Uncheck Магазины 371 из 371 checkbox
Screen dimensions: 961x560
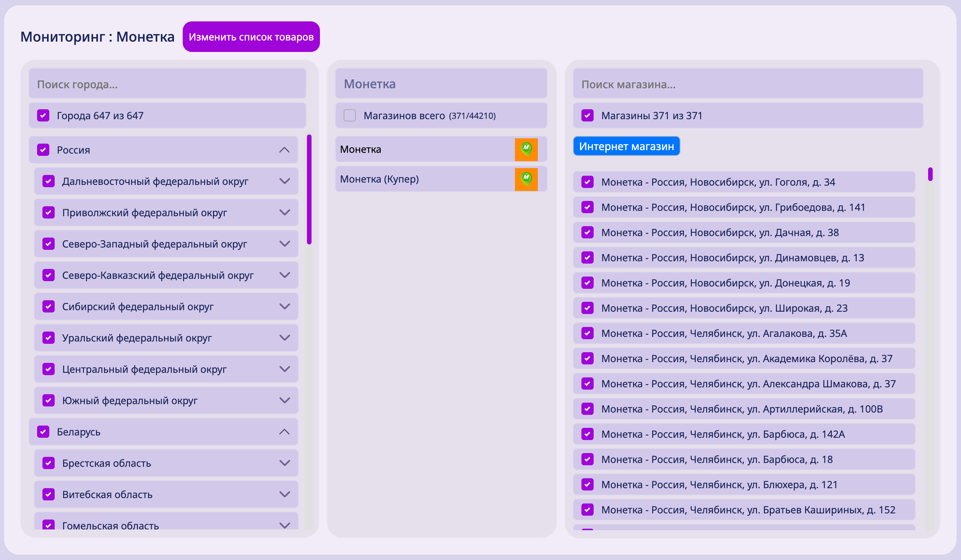click(x=588, y=115)
